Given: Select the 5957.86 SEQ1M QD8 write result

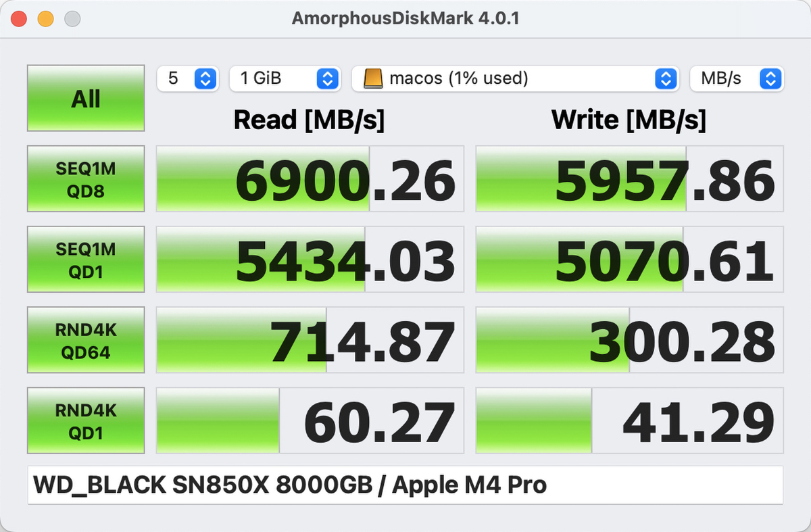Looking at the screenshot, I should [x=630, y=178].
